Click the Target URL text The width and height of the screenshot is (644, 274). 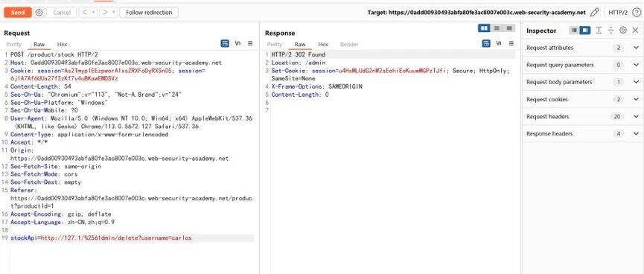pos(476,13)
